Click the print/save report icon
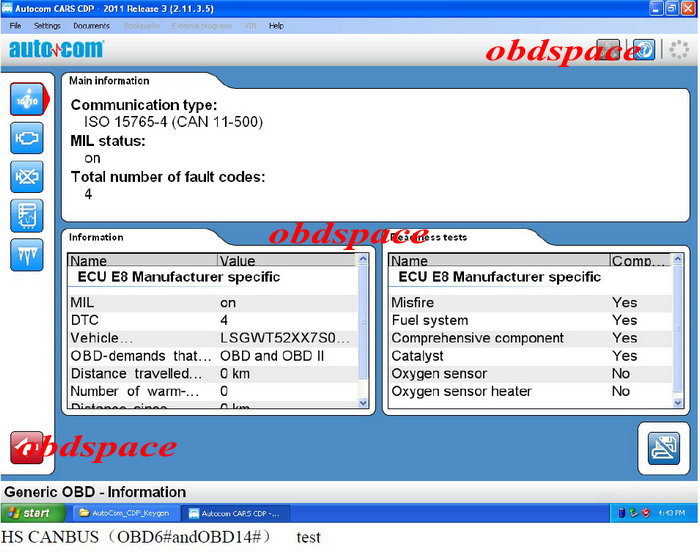 pos(663,448)
